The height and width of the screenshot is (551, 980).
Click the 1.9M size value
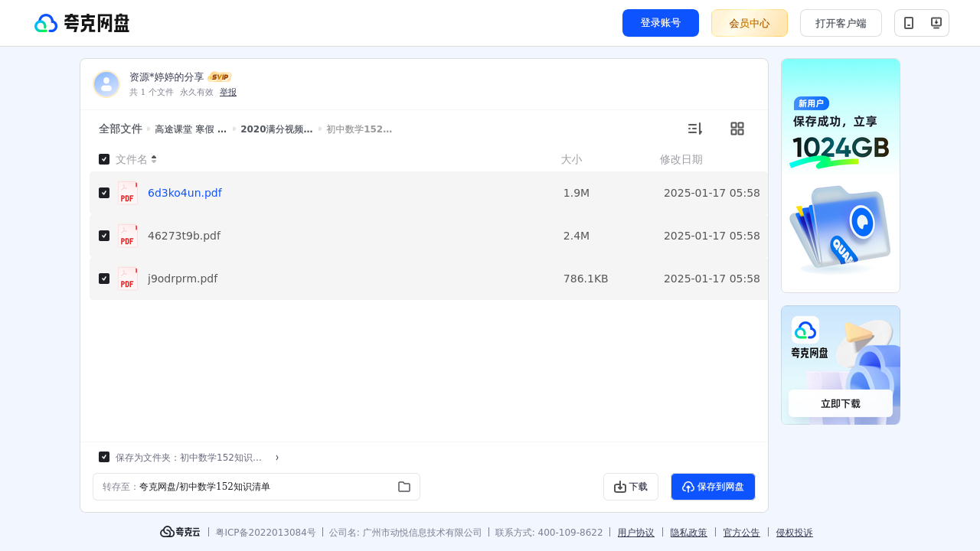pyautogui.click(x=577, y=193)
